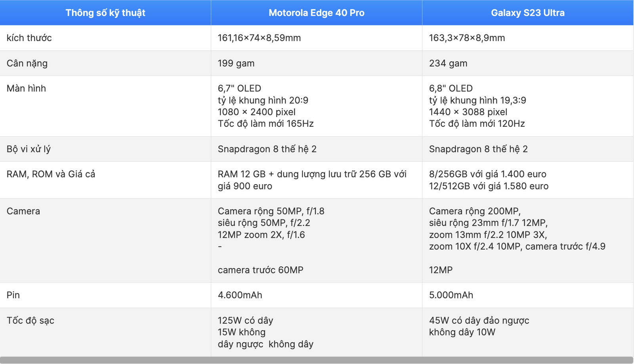Viewport: 634px width, 364px height.
Task: Click the 12/512GB 1.580 euro price line
Action: coord(489,186)
